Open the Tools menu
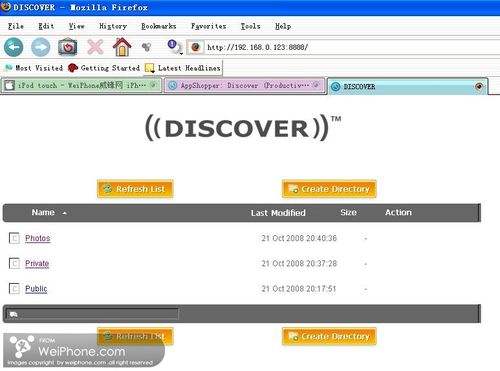Viewport: 500px width, 371px height. tap(250, 26)
